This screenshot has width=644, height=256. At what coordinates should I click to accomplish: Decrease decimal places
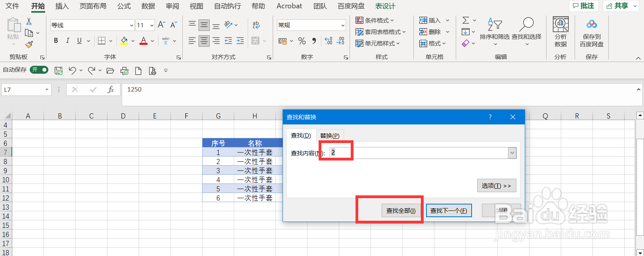click(x=340, y=41)
